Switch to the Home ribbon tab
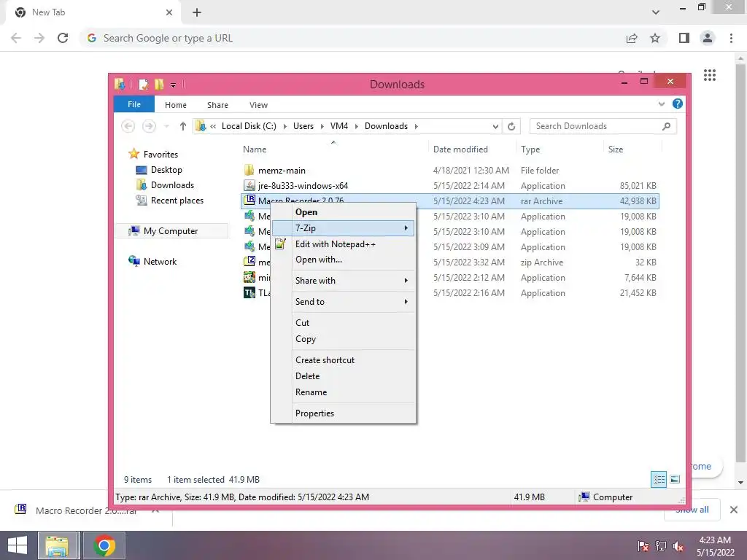 [176, 105]
